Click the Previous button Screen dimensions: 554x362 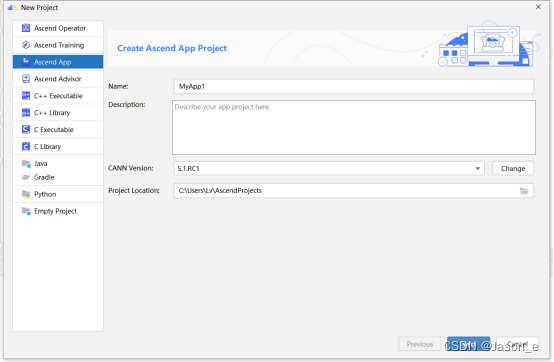(420, 344)
